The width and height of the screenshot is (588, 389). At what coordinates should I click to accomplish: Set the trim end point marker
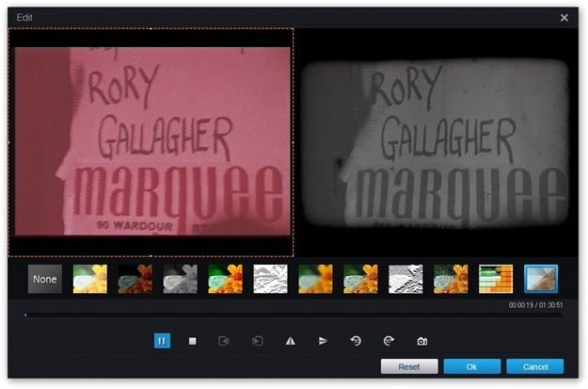click(257, 341)
